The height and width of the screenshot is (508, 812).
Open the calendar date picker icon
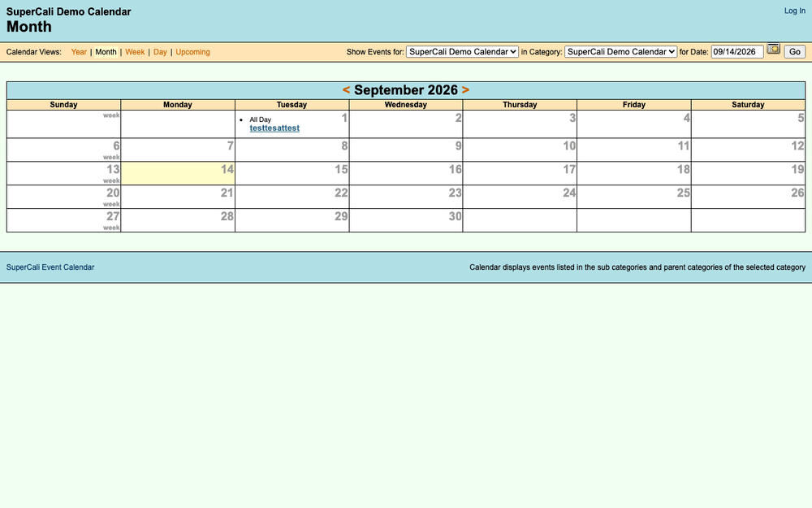click(x=773, y=49)
